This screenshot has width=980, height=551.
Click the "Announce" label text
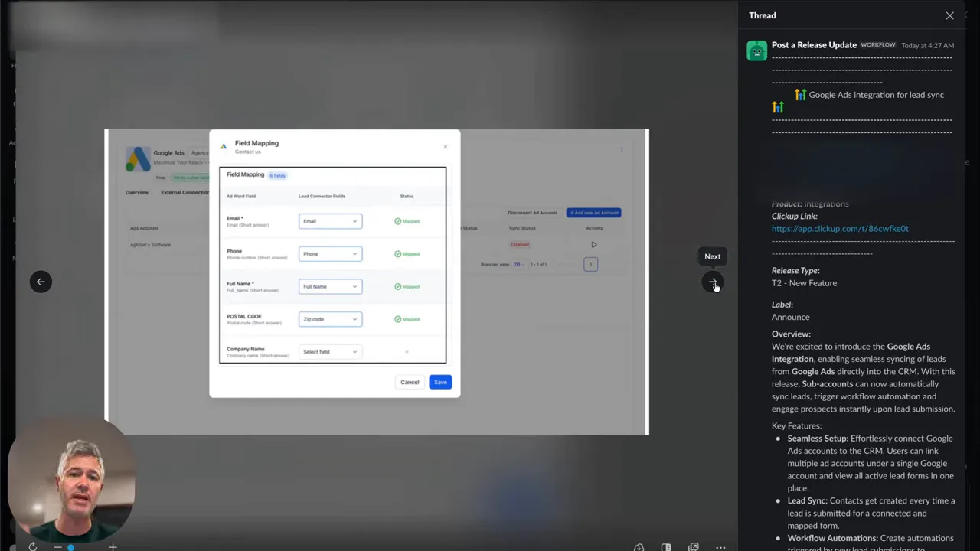pos(790,317)
